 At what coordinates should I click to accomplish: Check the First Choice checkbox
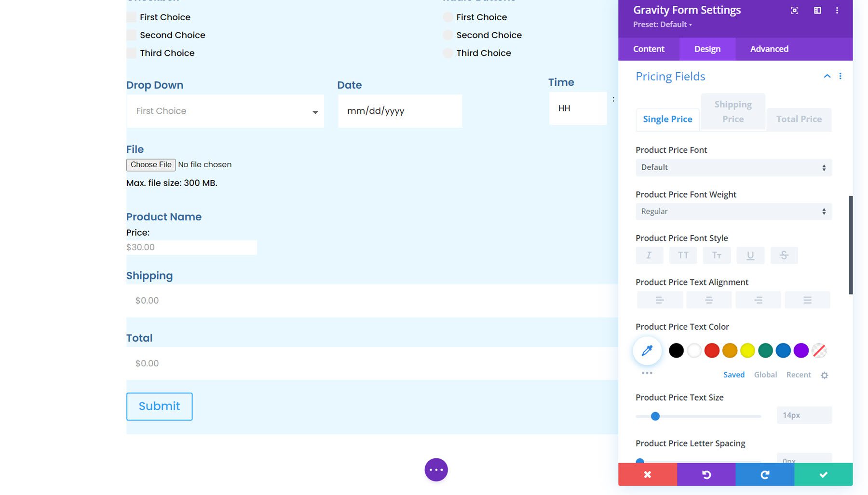click(131, 17)
